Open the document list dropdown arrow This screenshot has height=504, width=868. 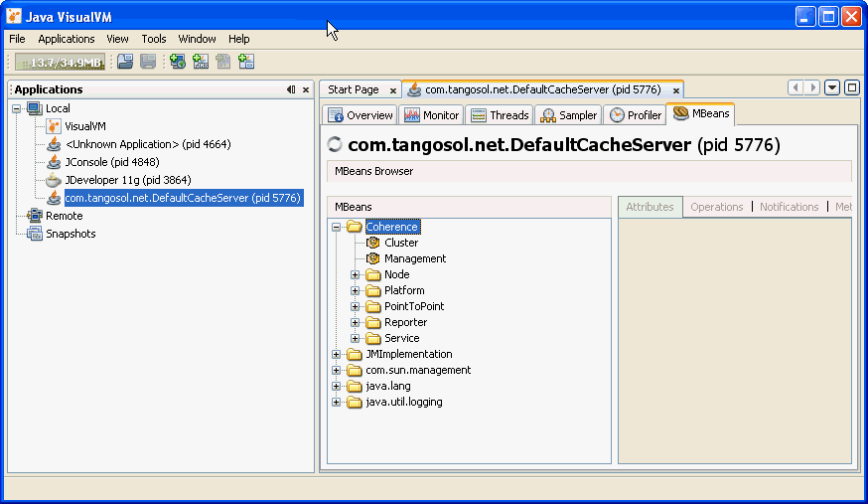832,87
